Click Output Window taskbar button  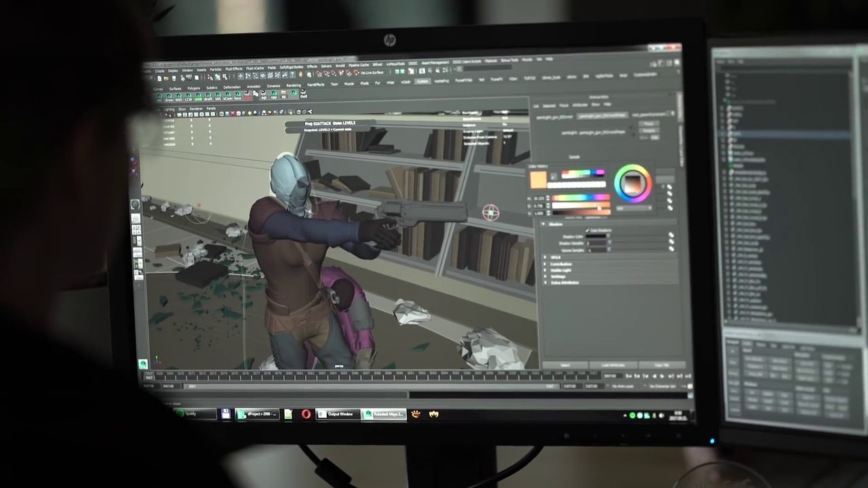[x=336, y=414]
